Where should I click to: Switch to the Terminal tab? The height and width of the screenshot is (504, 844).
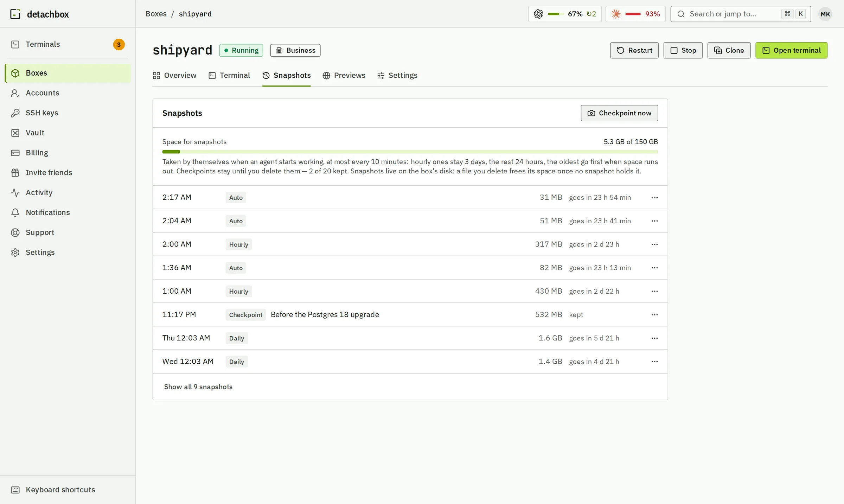click(x=229, y=76)
